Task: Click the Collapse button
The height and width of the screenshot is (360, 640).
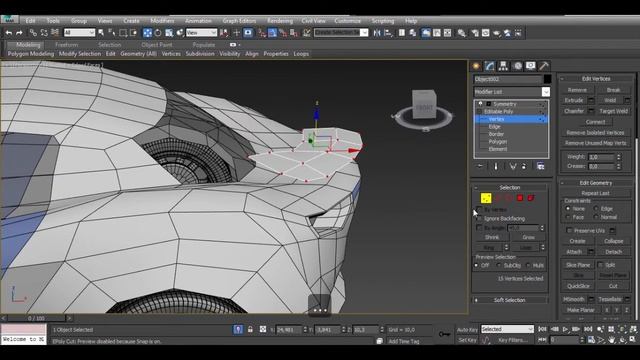Action: point(613,241)
